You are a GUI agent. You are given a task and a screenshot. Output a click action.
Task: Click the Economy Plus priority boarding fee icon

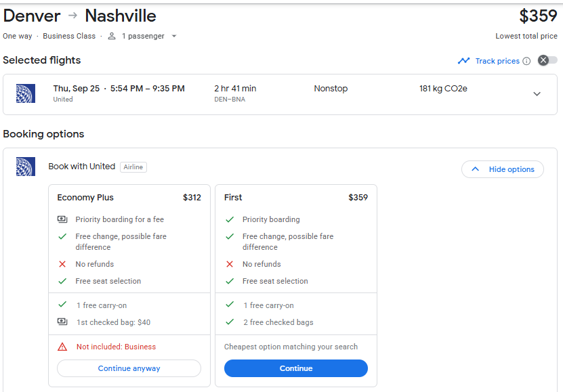(x=62, y=219)
